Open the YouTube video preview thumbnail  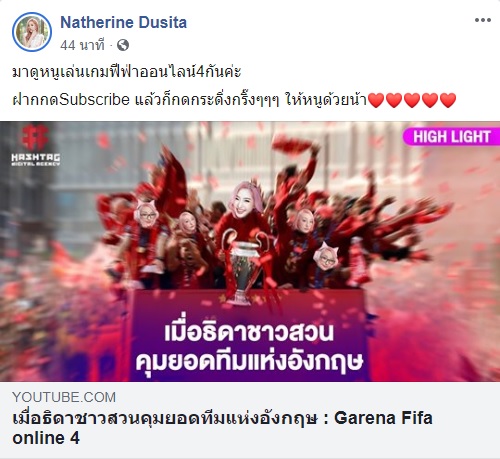tap(250, 252)
